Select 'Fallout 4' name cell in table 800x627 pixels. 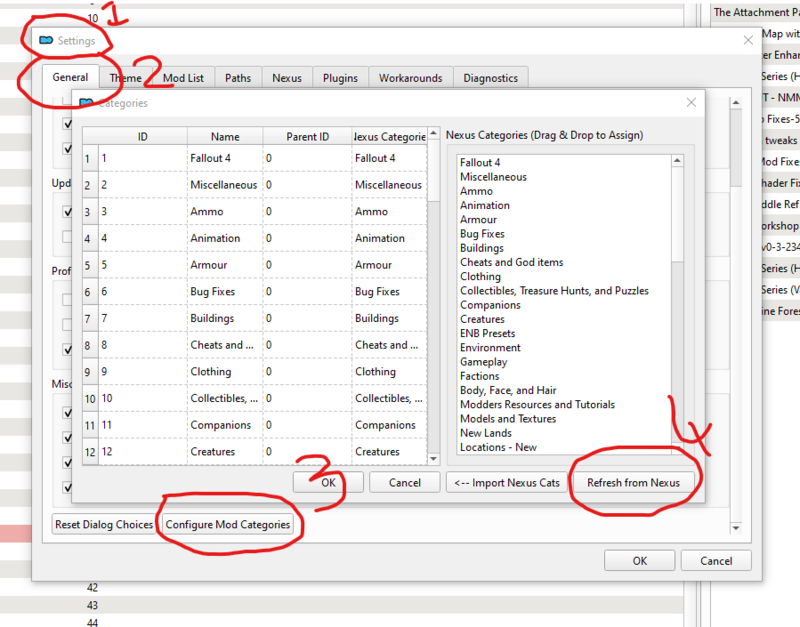pyautogui.click(x=225, y=158)
